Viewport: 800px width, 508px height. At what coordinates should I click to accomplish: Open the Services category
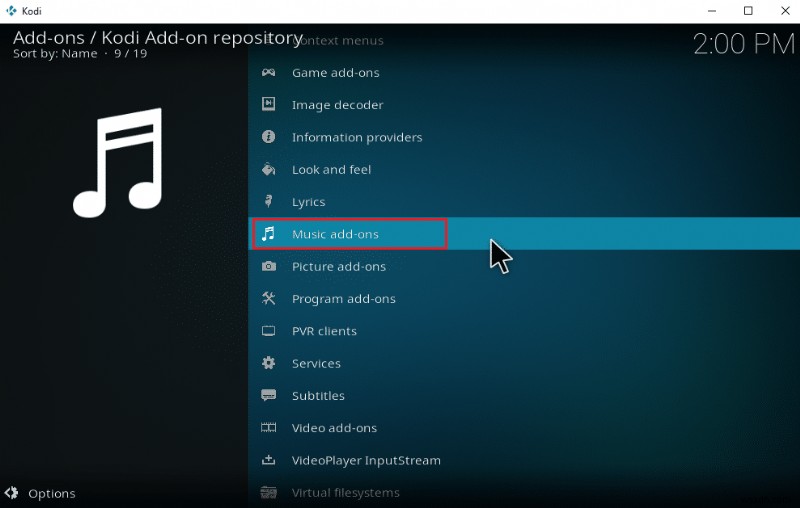coord(524,363)
